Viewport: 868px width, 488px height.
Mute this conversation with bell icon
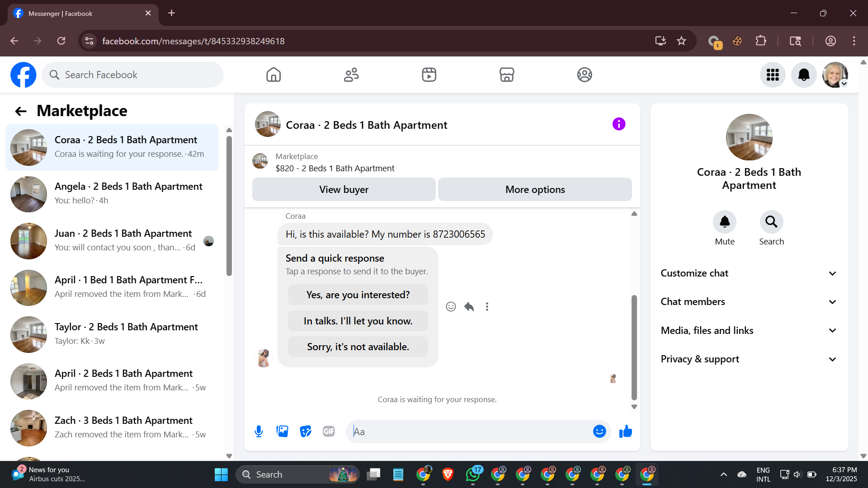(725, 222)
